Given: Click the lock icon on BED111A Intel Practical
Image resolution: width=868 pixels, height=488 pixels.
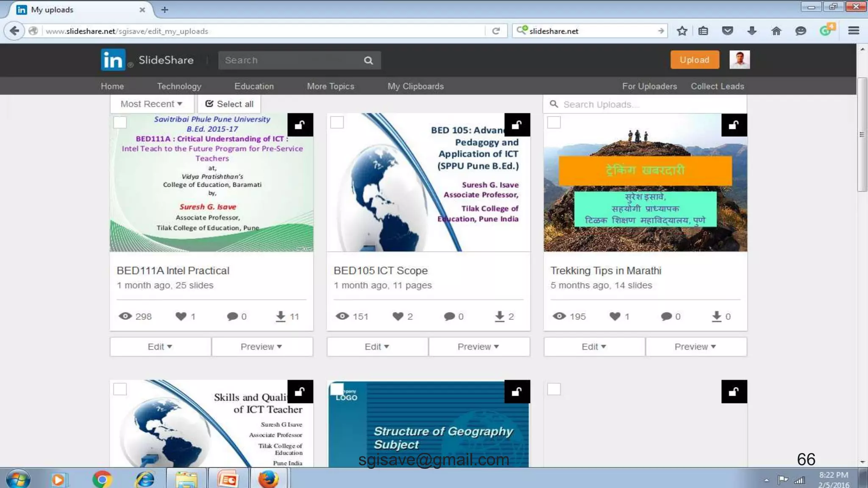Looking at the screenshot, I should click(300, 125).
